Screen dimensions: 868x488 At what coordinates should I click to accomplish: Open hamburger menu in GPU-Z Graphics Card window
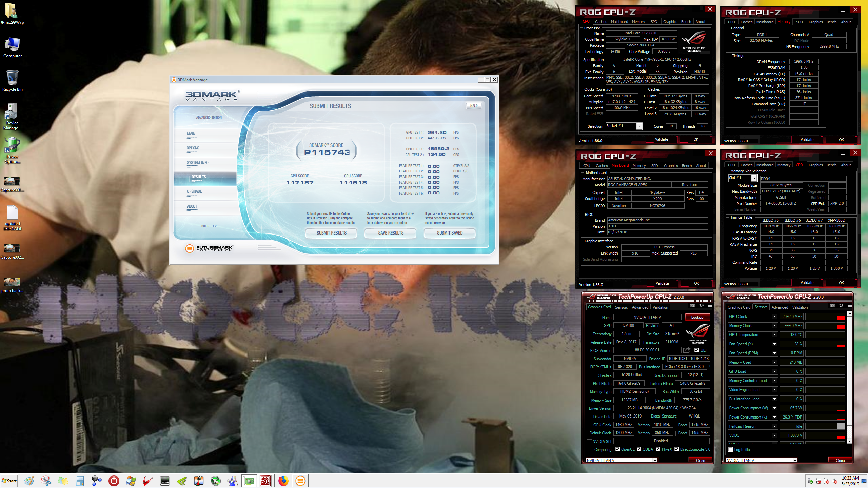pyautogui.click(x=710, y=306)
